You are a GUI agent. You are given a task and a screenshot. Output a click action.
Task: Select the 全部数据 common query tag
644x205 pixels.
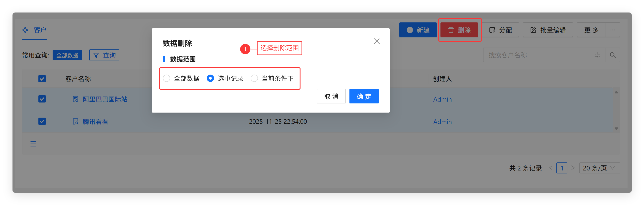[67, 55]
